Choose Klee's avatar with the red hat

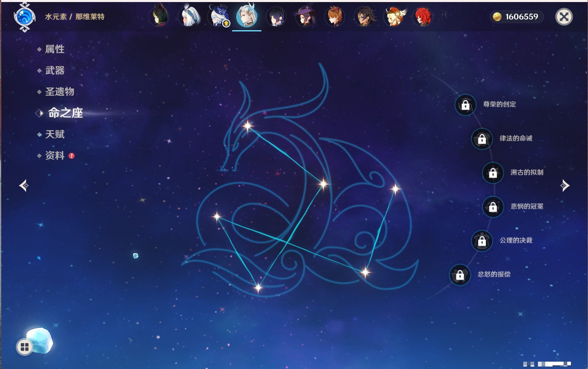pyautogui.click(x=394, y=17)
